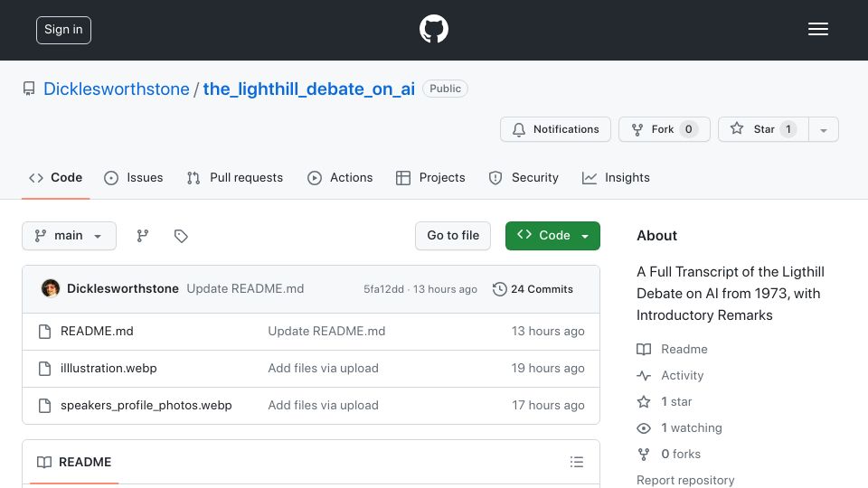Viewport: 868px width, 488px height.
Task: View branches via the branch icon
Action: 143,236
